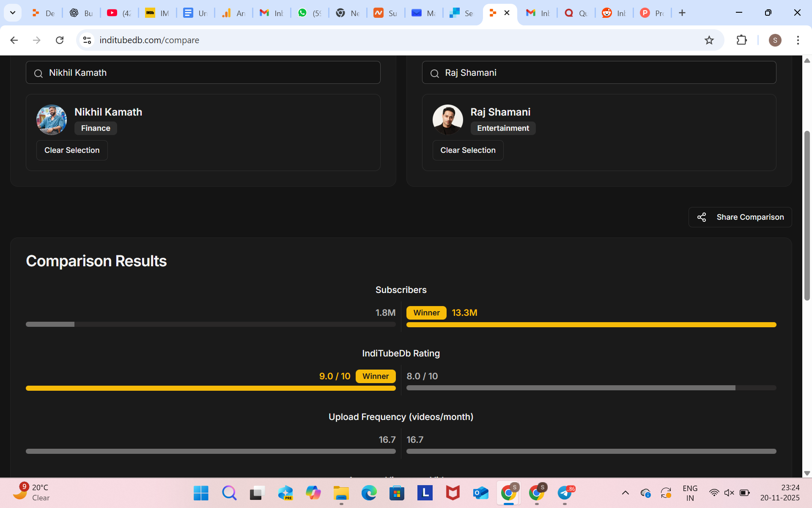Open the site information icon in address bar

[x=87, y=40]
